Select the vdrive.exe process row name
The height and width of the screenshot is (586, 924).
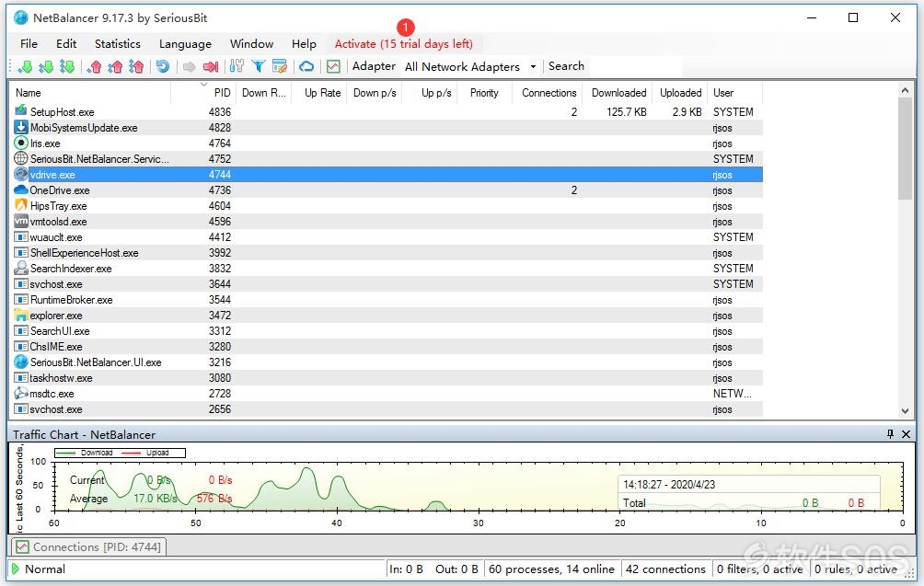(52, 174)
